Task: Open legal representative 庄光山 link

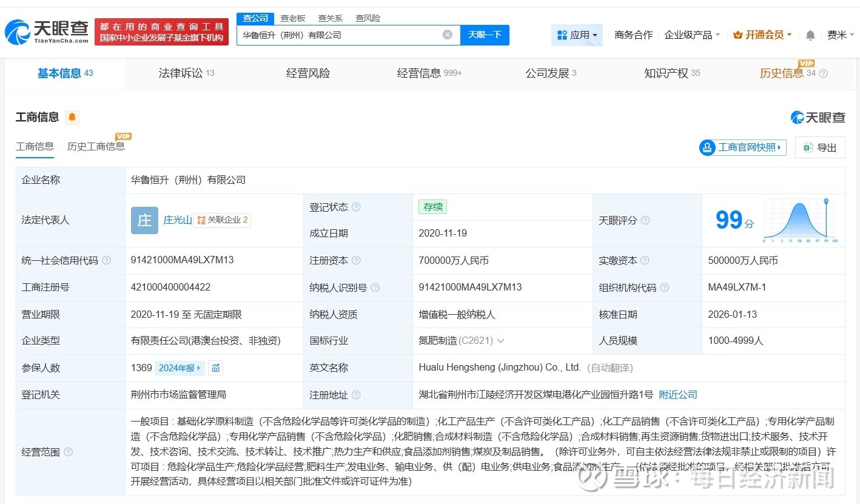Action: click(177, 220)
